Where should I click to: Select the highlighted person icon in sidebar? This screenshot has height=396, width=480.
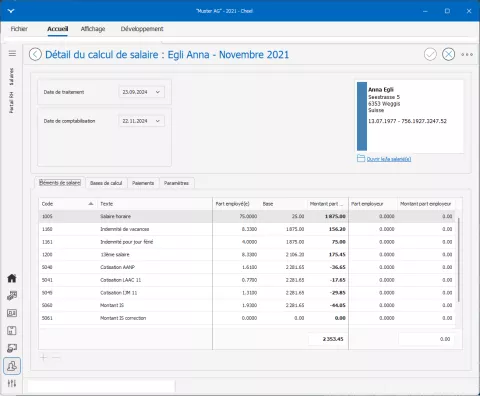pos(12,366)
